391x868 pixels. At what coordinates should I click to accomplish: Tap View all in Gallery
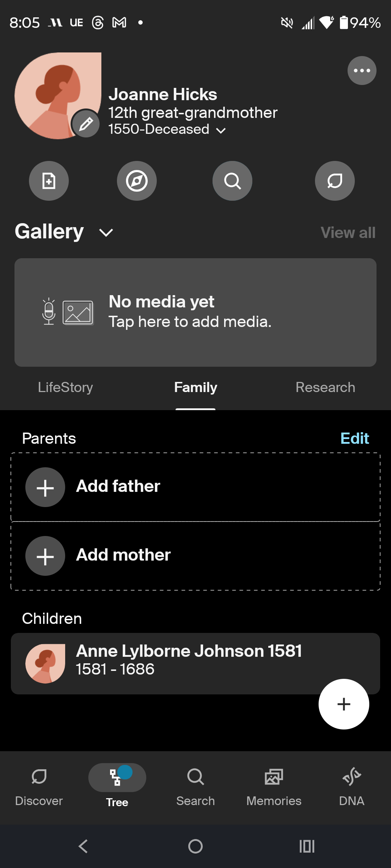(x=348, y=233)
